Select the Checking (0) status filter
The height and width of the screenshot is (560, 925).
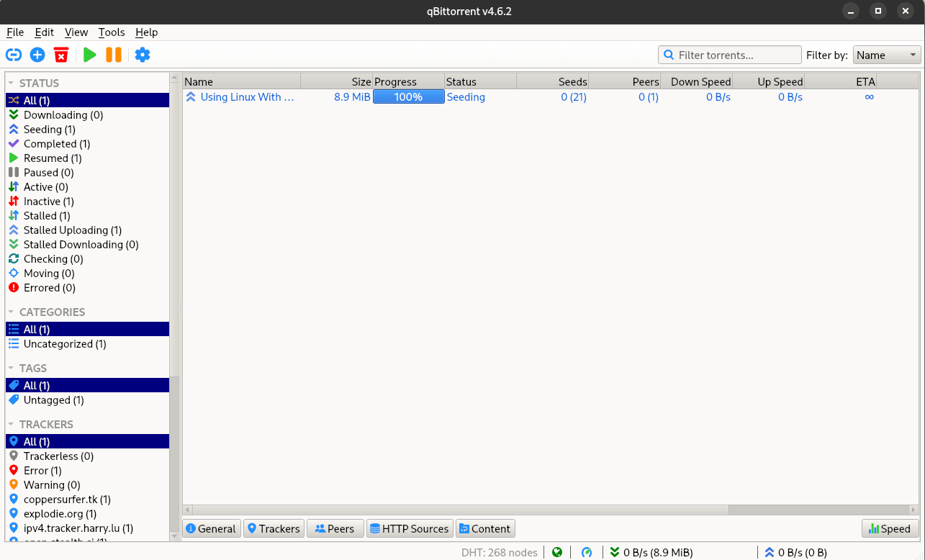coord(88,259)
